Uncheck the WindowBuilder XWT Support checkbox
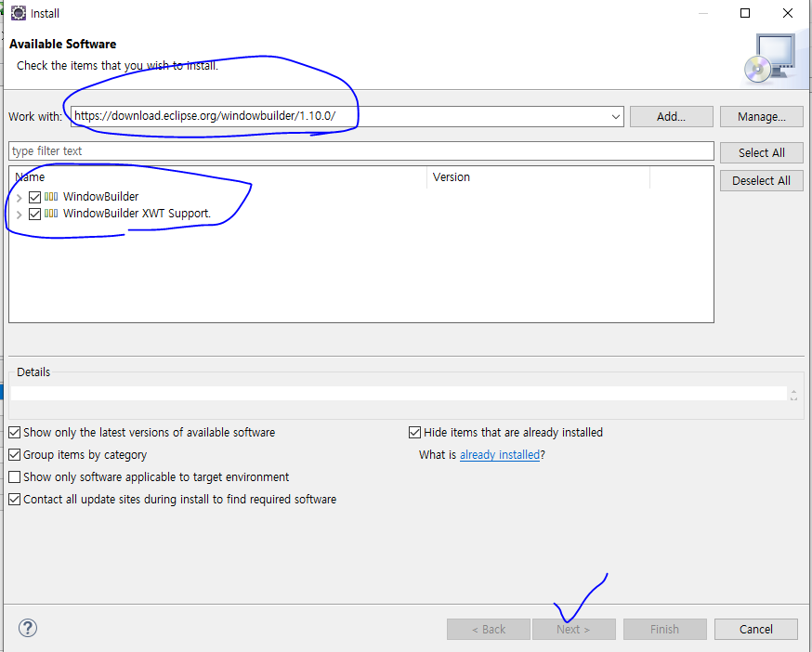 [x=34, y=214]
